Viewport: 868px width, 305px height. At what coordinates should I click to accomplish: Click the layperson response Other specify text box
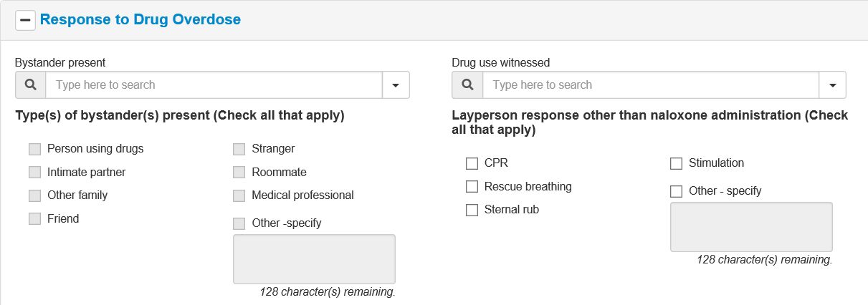pos(751,226)
